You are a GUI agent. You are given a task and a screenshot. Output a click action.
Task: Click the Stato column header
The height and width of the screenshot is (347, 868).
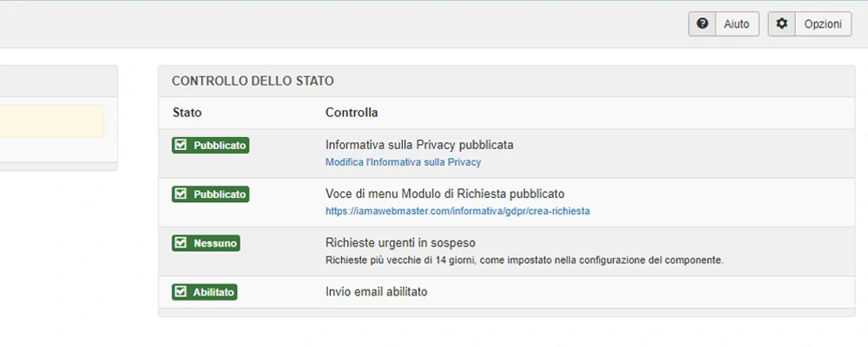(187, 113)
